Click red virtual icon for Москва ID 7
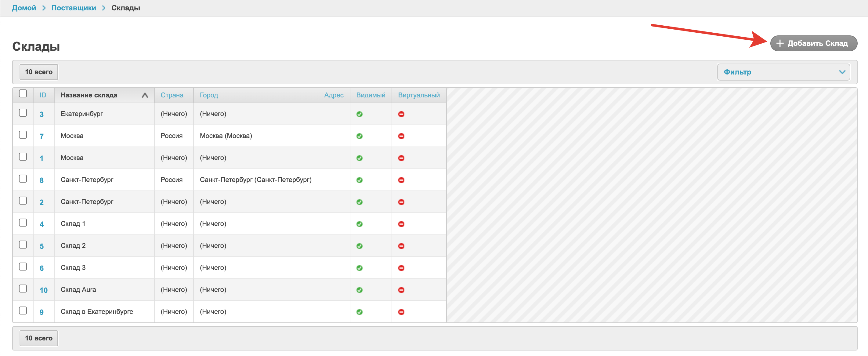The width and height of the screenshot is (868, 356). pyautogui.click(x=401, y=136)
